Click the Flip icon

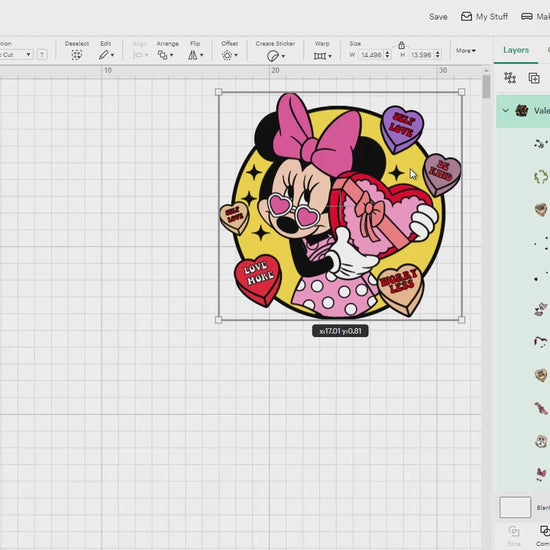(193, 55)
